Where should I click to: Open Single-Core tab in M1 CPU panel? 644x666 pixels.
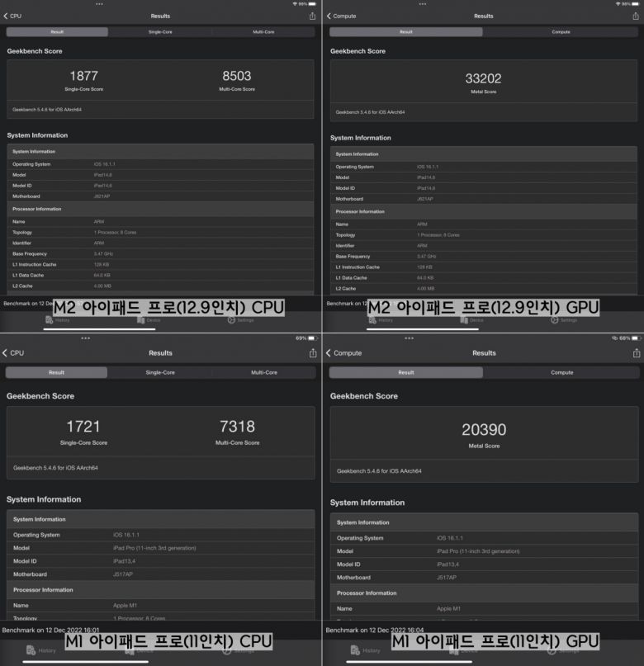click(x=160, y=372)
